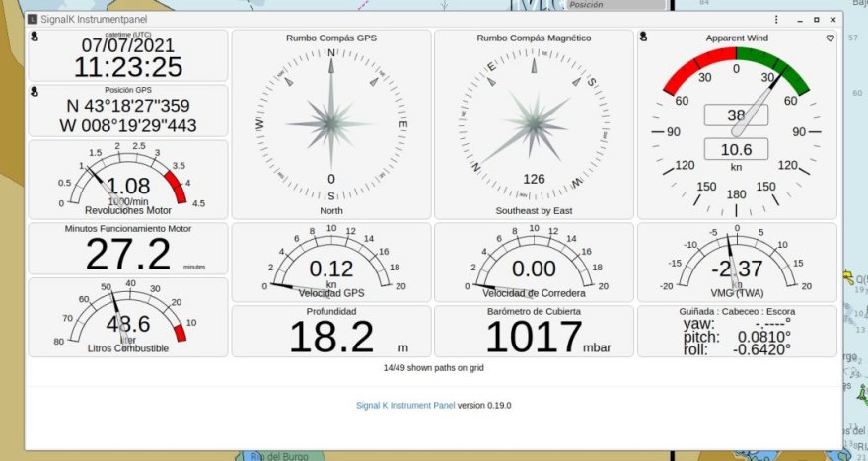Click the Rumbo Compás GPS compass rose
This screenshot has width=868, height=461.
pyautogui.click(x=331, y=123)
